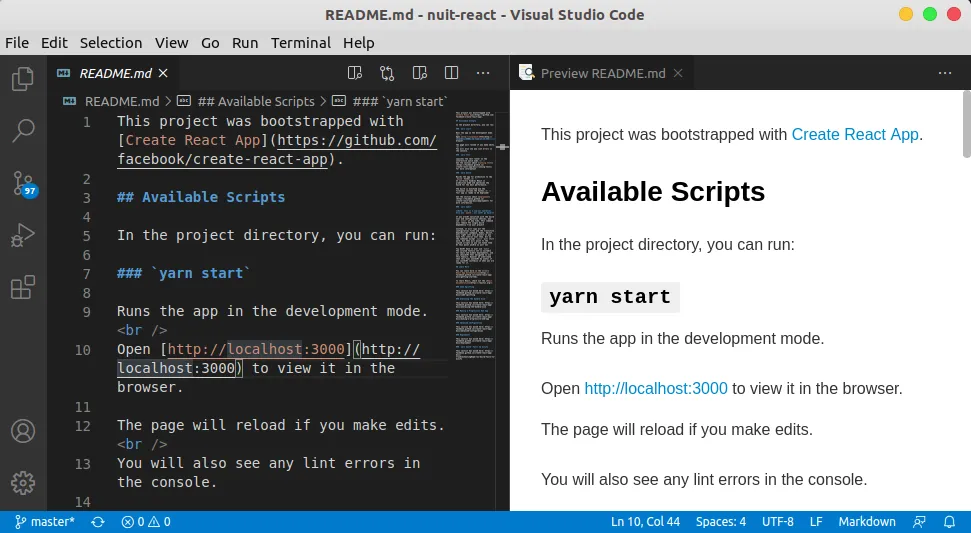Open More Actions menu in preview pane
Screen dimensions: 971x533
coord(945,73)
